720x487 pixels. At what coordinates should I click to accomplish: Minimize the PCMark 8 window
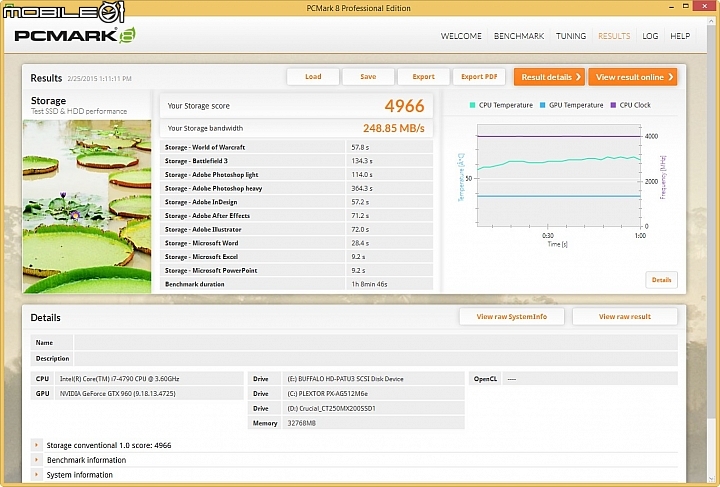pyautogui.click(x=670, y=6)
